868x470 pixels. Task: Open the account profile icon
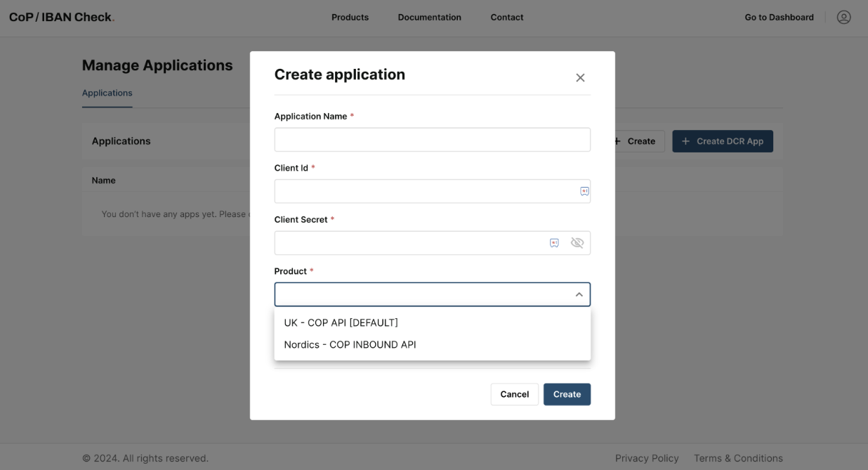point(844,17)
